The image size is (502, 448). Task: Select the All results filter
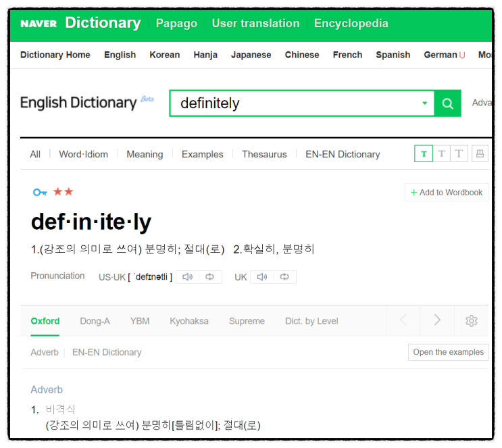tap(35, 154)
